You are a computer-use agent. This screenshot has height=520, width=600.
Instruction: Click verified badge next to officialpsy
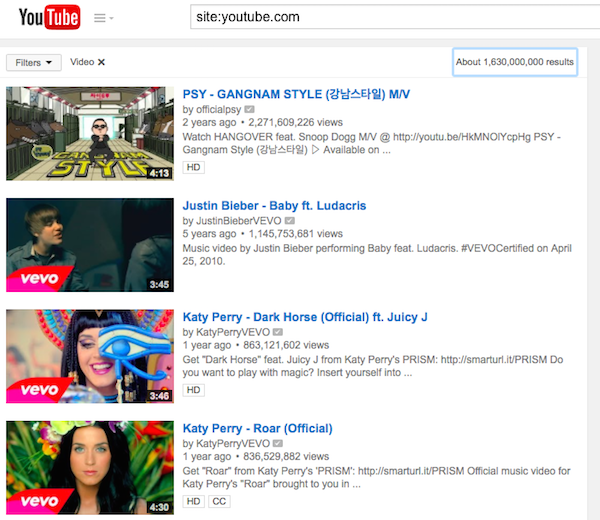(x=249, y=109)
